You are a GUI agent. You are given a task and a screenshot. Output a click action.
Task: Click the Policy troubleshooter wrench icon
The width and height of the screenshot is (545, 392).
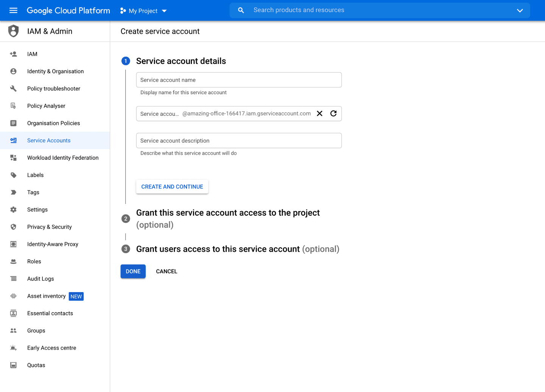coord(13,89)
